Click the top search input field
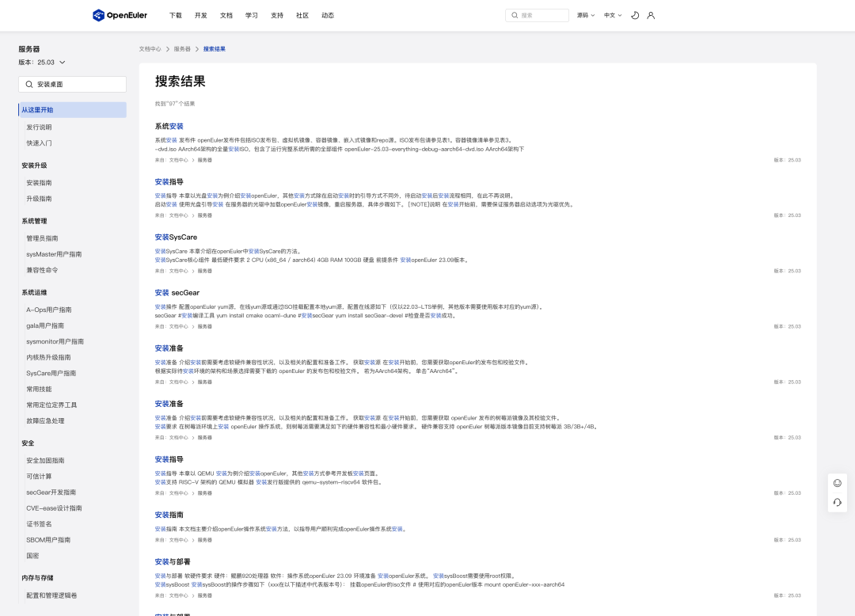This screenshot has height=616, width=855. [x=537, y=15]
